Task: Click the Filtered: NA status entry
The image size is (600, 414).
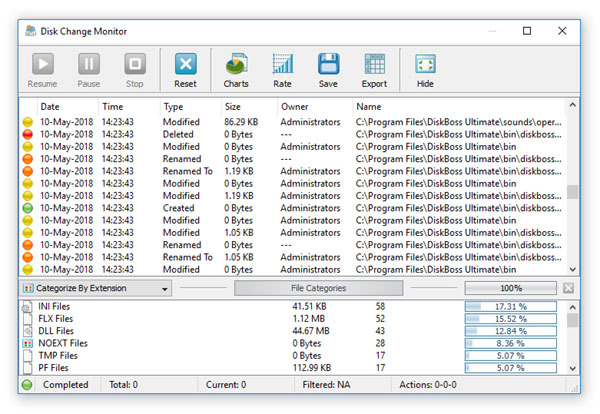Action: click(326, 385)
